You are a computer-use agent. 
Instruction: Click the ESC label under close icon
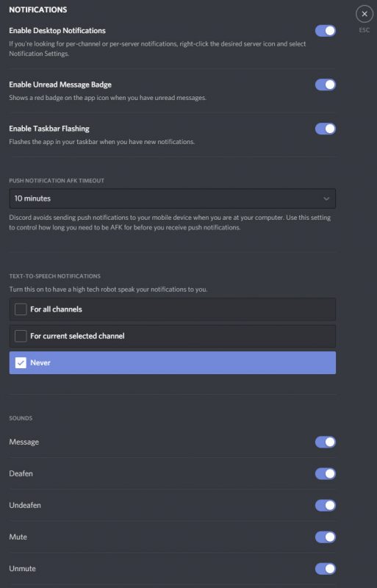click(365, 30)
